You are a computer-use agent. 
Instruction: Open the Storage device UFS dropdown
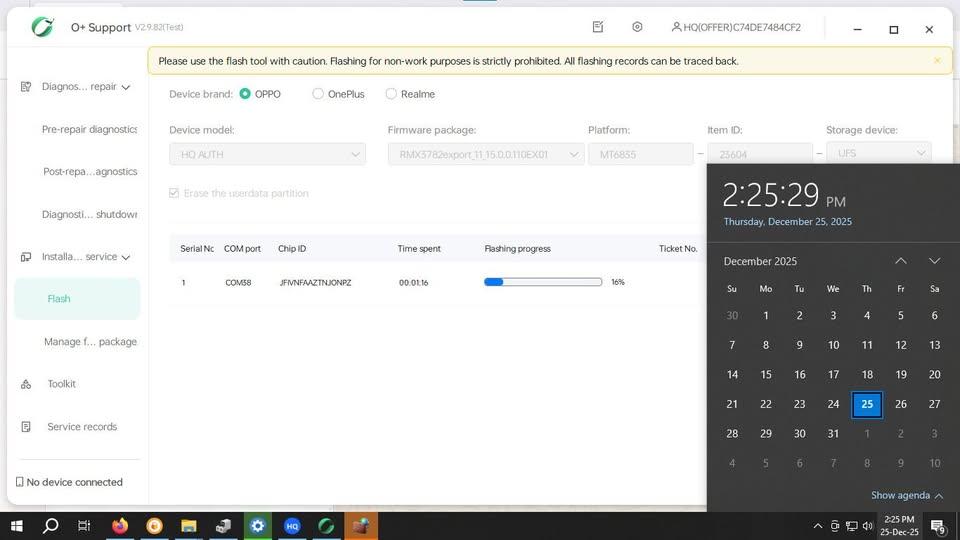pyautogui.click(x=879, y=153)
